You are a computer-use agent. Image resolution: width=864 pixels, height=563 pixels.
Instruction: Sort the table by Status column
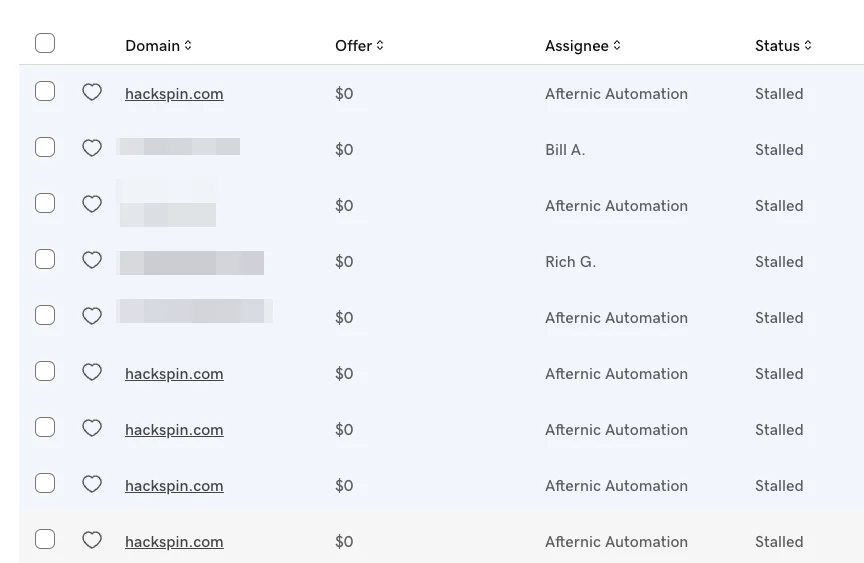[x=783, y=46]
